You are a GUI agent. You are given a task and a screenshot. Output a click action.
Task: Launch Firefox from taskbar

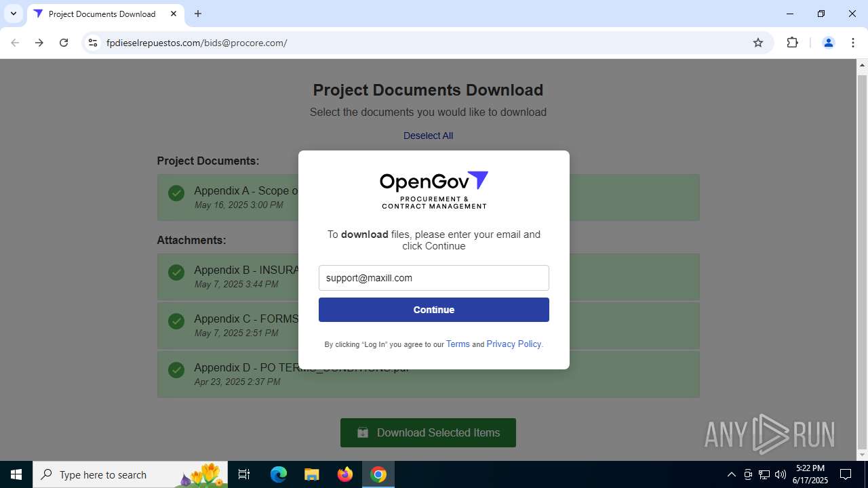(x=345, y=474)
